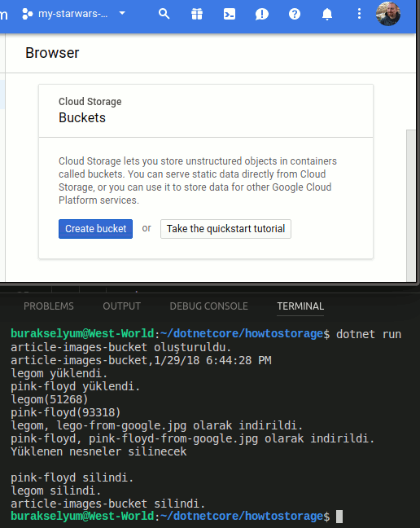Screen dimensions: 420x528
Task: Click the Browser page heading
Action: [x=52, y=53]
